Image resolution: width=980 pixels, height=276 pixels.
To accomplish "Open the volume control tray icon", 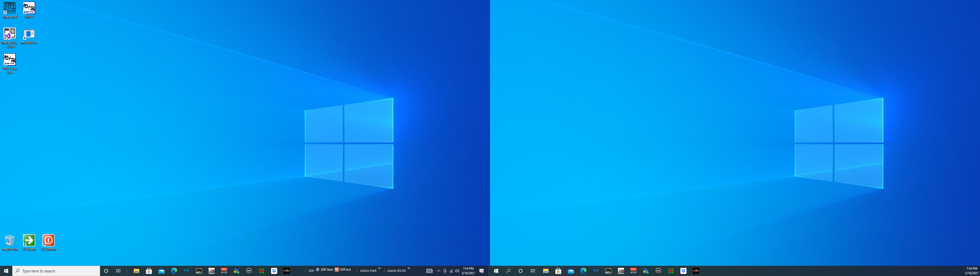I will coord(457,271).
